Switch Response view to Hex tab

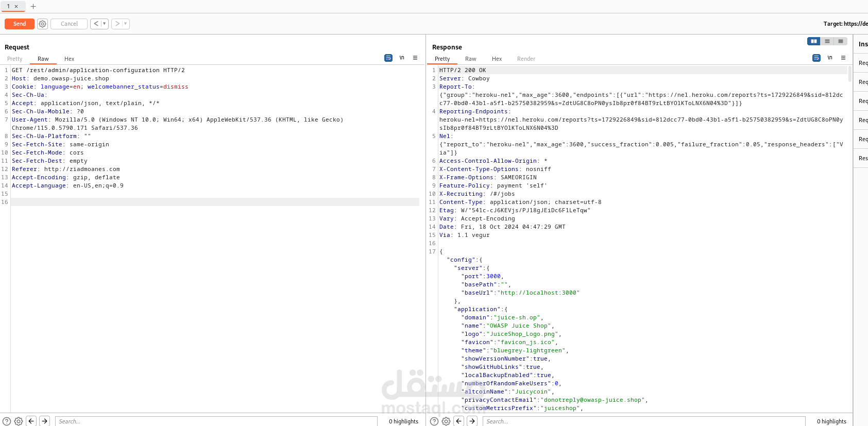coord(497,59)
